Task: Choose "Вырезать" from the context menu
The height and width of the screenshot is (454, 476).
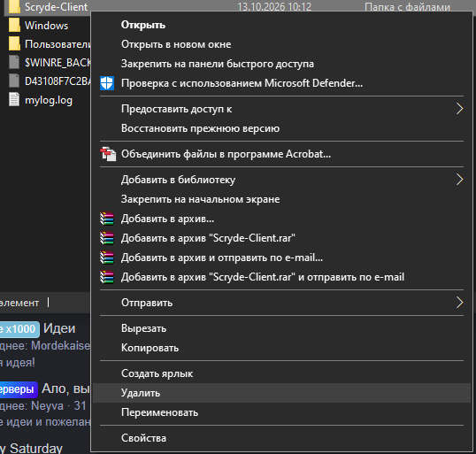Action: click(x=281, y=328)
